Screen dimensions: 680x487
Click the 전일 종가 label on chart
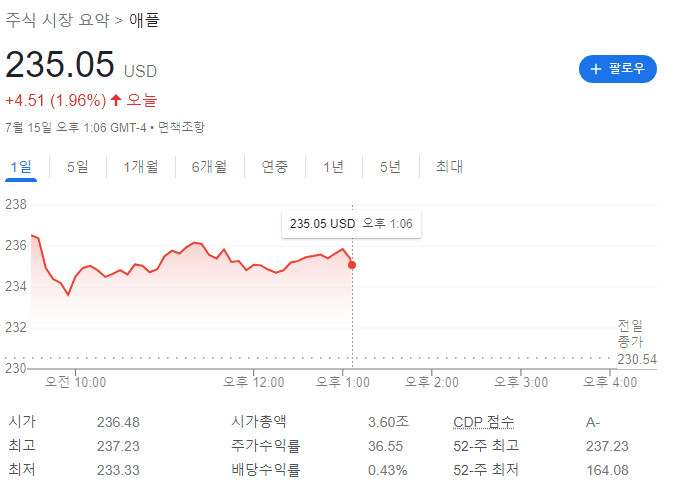tap(630, 333)
